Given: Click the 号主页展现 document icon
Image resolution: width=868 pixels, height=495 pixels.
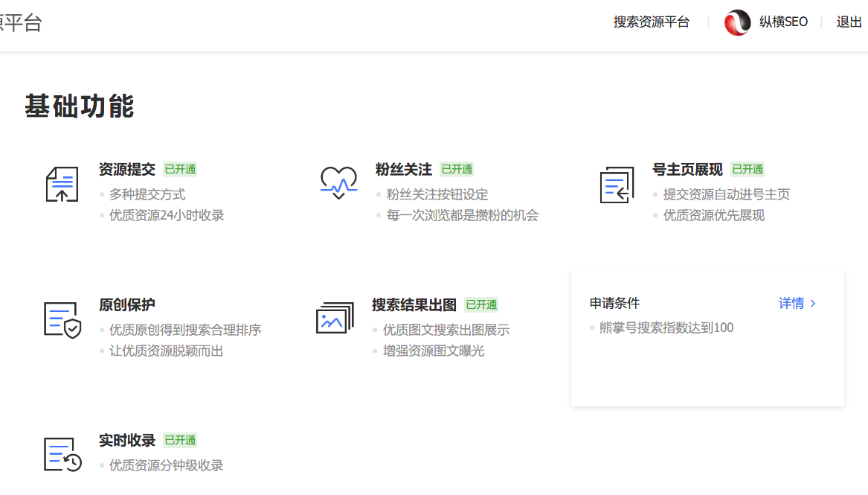Looking at the screenshot, I should 617,186.
